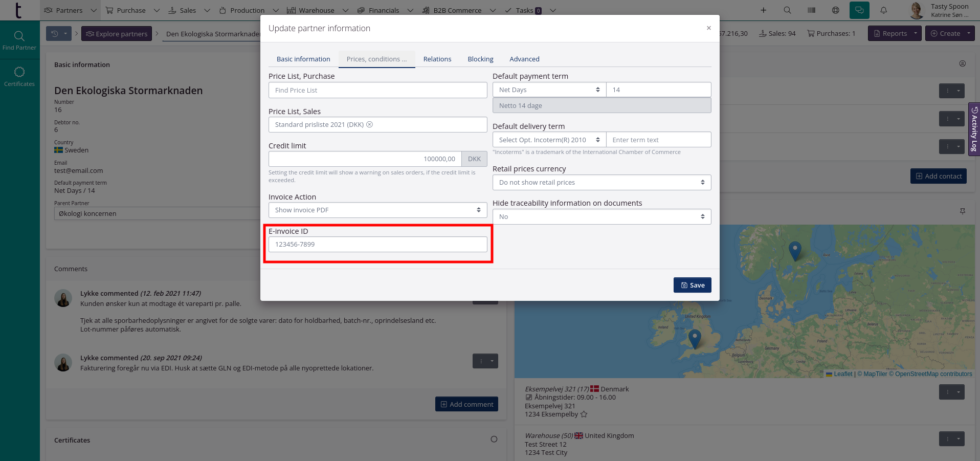Viewport: 980px width, 461px height.
Task: Click the E-invoice ID input field
Action: click(x=377, y=244)
